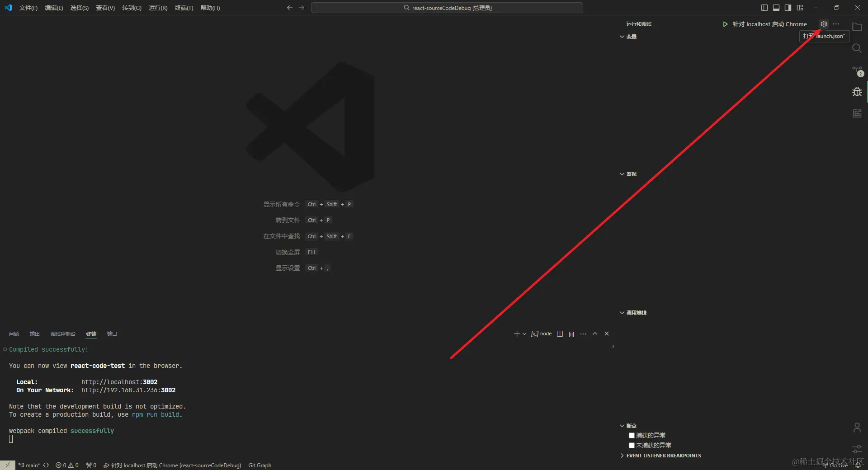
Task: Go back with the left arrow
Action: click(x=290, y=8)
